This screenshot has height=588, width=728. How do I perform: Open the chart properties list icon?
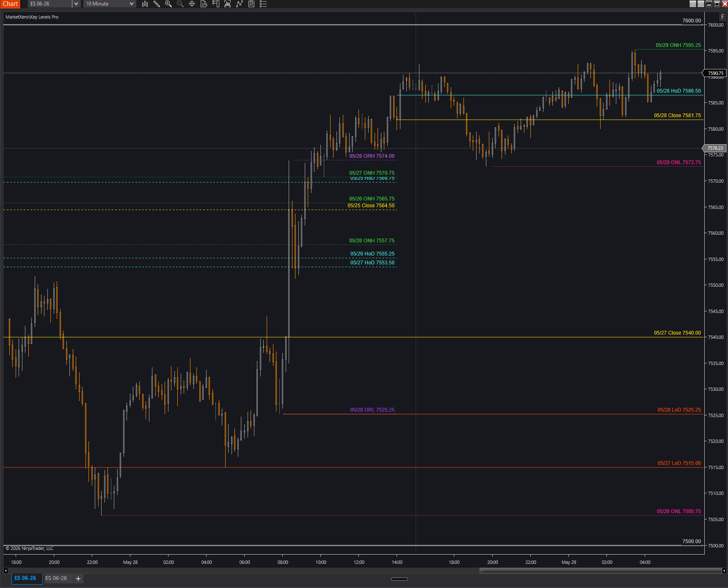click(263, 4)
